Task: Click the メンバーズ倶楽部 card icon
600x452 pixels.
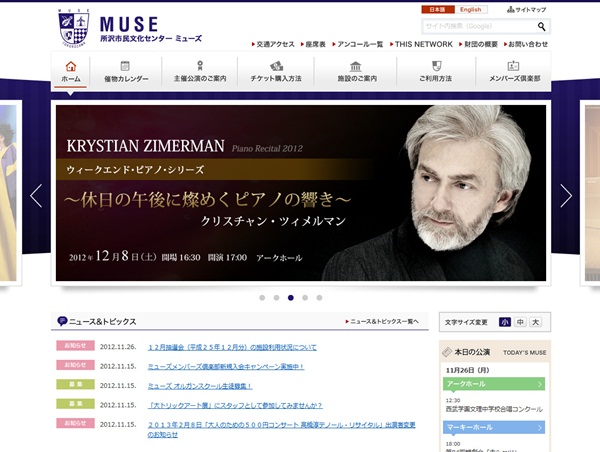Action: pyautogui.click(x=513, y=66)
